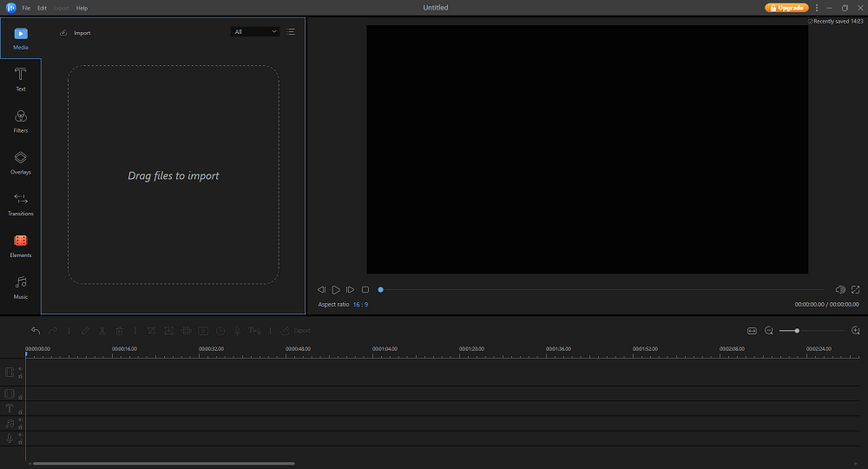
Task: Mute the music track audio
Action: (20, 420)
